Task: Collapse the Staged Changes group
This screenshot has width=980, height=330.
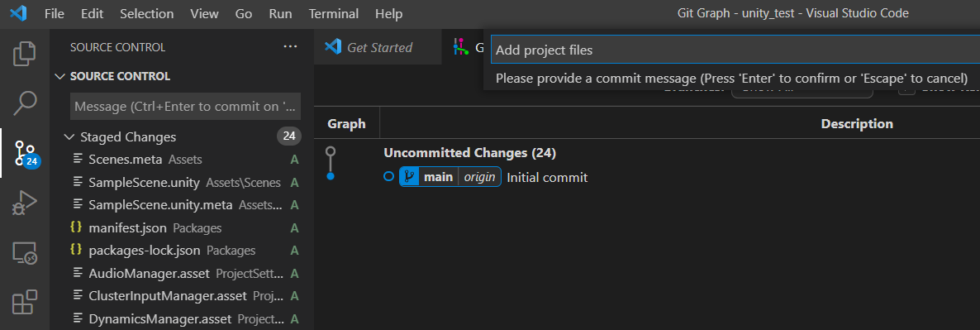Action: (69, 136)
